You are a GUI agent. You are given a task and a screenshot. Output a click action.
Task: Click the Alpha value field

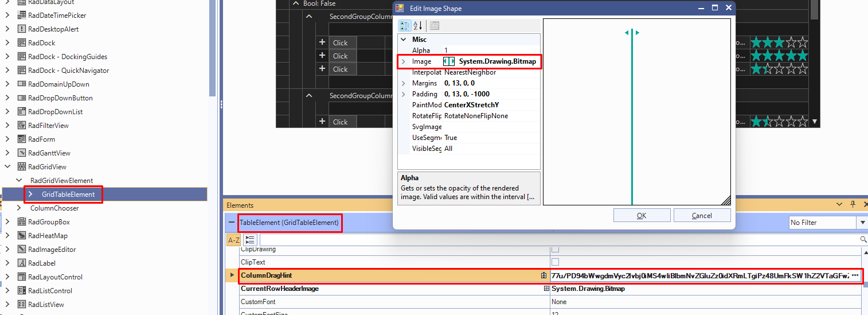491,50
